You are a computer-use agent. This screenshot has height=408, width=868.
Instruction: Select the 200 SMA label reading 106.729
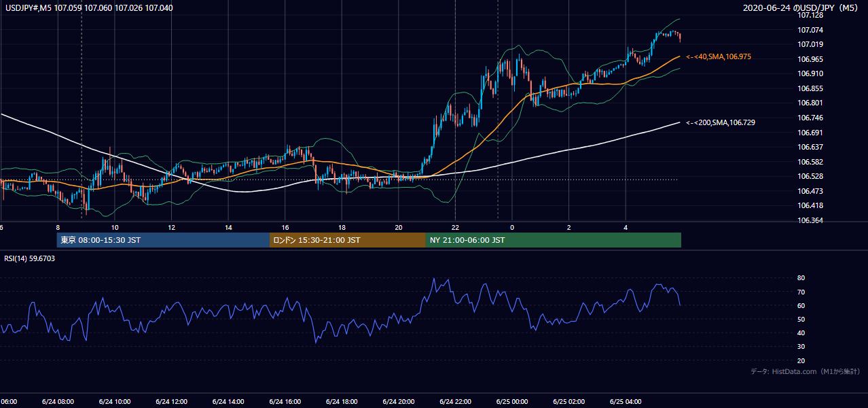coord(721,122)
